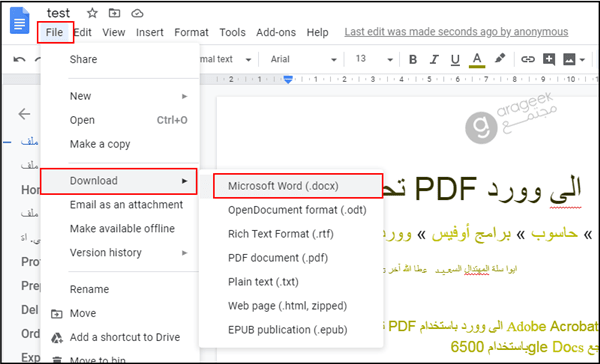Open insert image dropdown arrow

click(582, 60)
